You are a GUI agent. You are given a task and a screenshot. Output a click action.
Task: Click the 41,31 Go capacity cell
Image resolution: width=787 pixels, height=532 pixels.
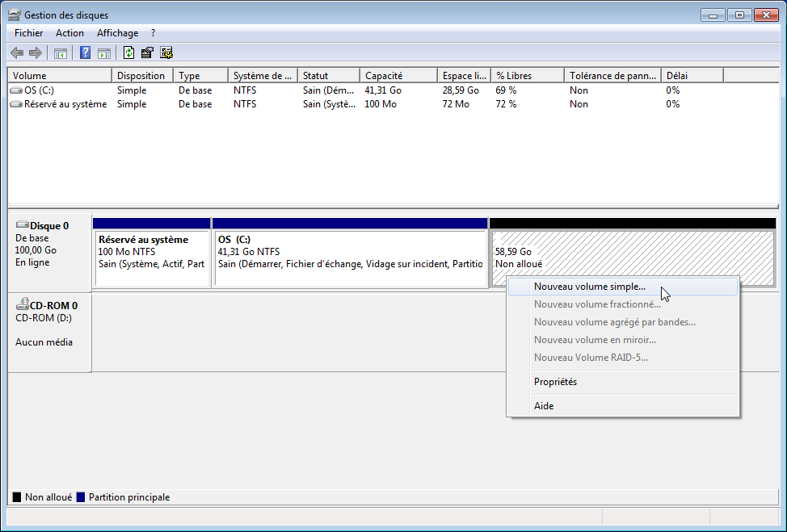click(x=383, y=90)
